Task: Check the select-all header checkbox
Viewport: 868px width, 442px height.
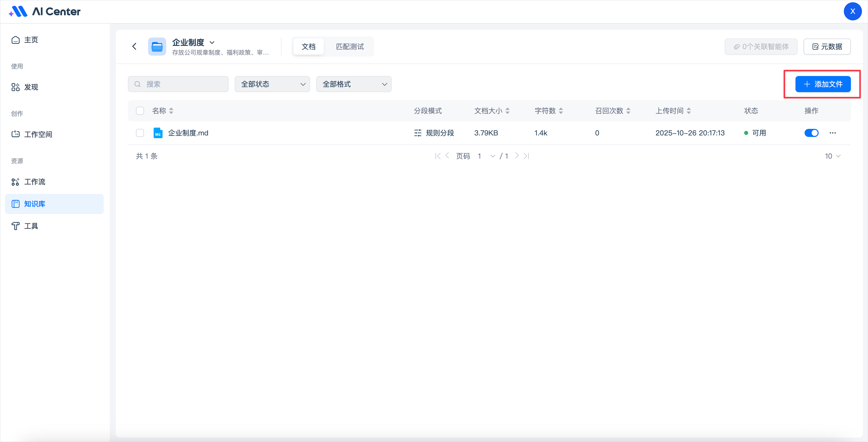Action: (x=140, y=111)
